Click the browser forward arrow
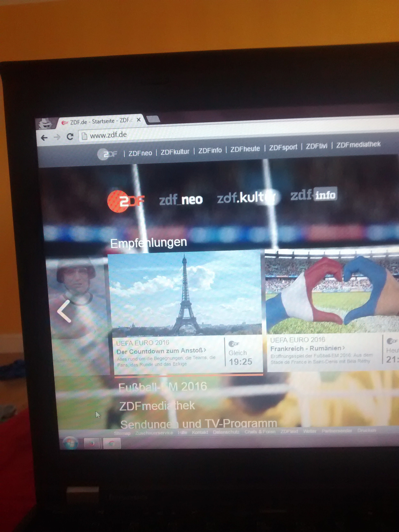This screenshot has width=399, height=532. coord(57,137)
